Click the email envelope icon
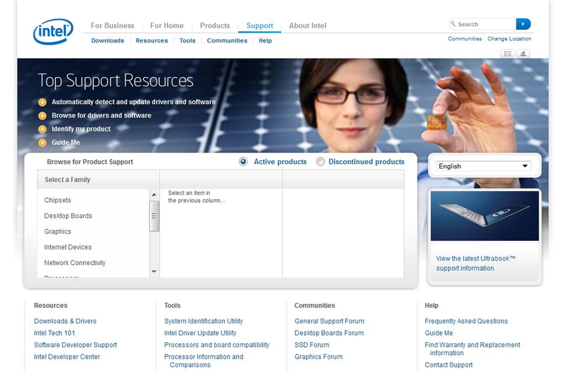This screenshot has width=567, height=392. (x=507, y=54)
